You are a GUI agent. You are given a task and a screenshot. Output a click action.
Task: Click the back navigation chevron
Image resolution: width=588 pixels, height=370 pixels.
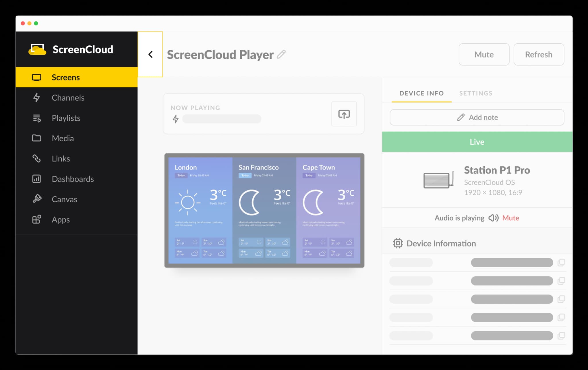150,54
